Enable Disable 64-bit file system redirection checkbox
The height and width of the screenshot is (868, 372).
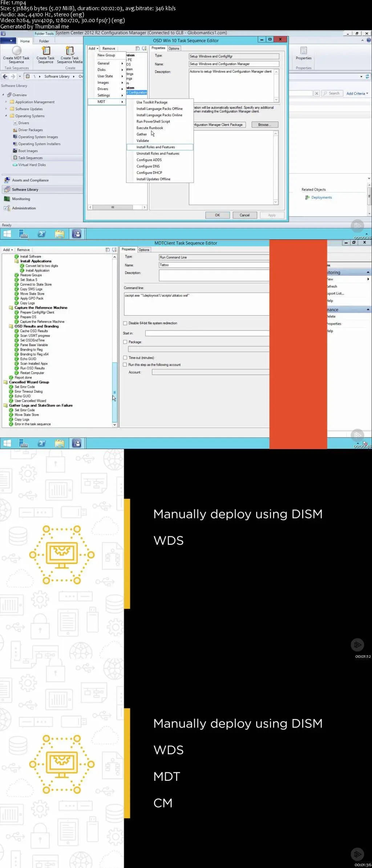click(x=125, y=323)
